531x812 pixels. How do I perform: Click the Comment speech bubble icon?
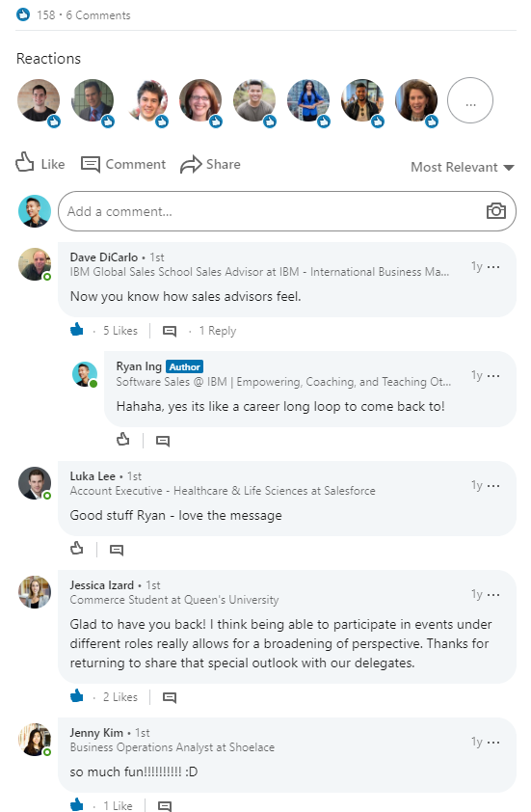pyautogui.click(x=90, y=164)
